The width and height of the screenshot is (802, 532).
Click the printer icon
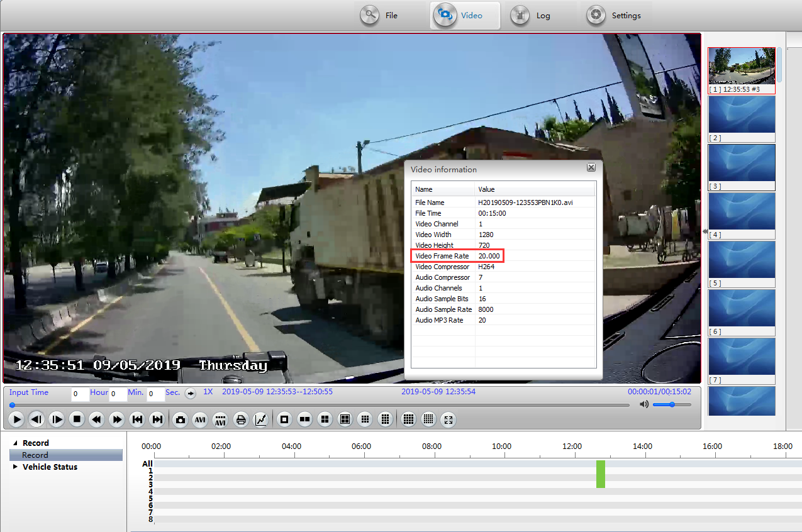240,419
